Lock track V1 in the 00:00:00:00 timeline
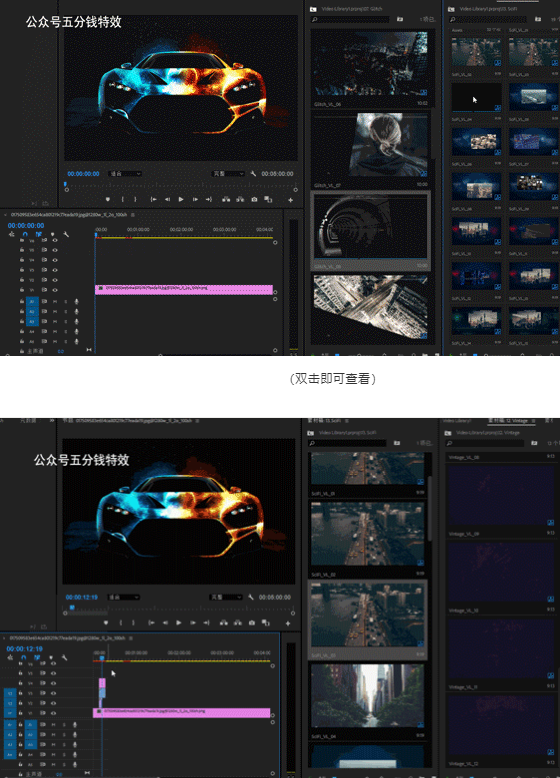The image size is (560, 778). (22, 290)
